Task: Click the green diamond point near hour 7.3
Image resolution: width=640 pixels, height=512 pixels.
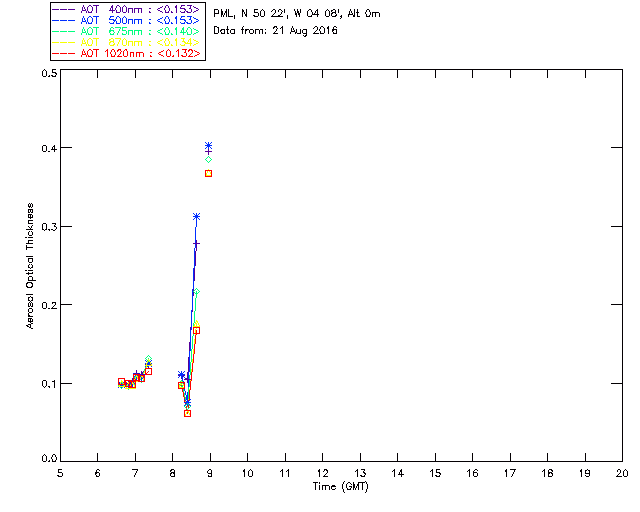Action: [x=149, y=359]
